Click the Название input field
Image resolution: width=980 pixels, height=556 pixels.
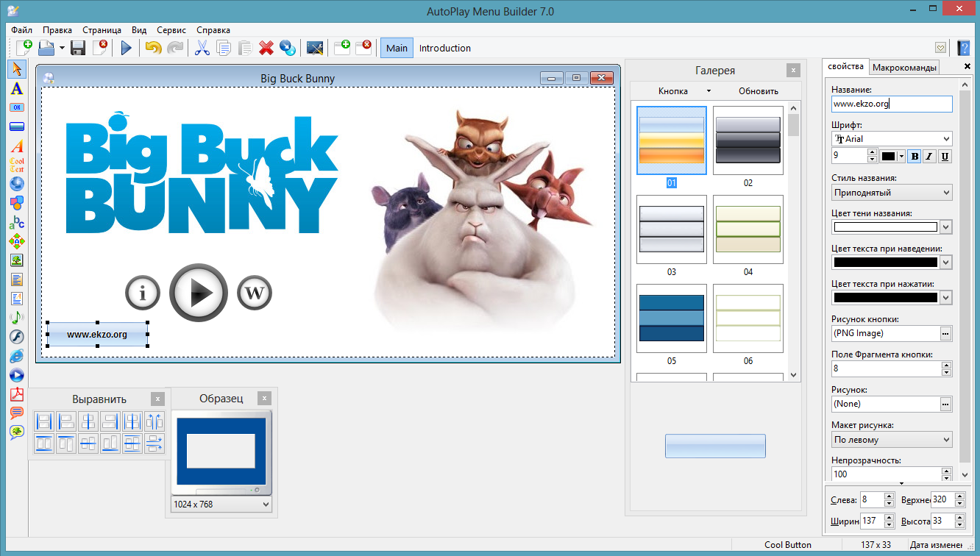pos(892,104)
